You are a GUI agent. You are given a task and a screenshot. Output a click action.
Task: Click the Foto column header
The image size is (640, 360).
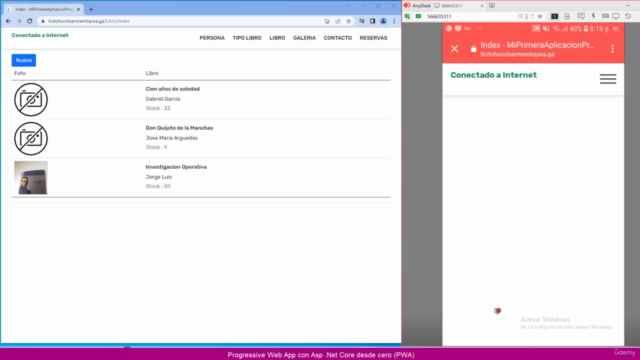[x=20, y=73]
